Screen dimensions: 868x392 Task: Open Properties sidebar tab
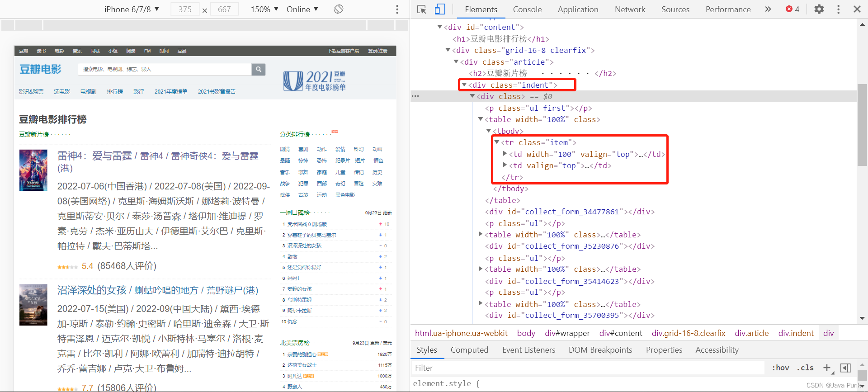point(664,350)
